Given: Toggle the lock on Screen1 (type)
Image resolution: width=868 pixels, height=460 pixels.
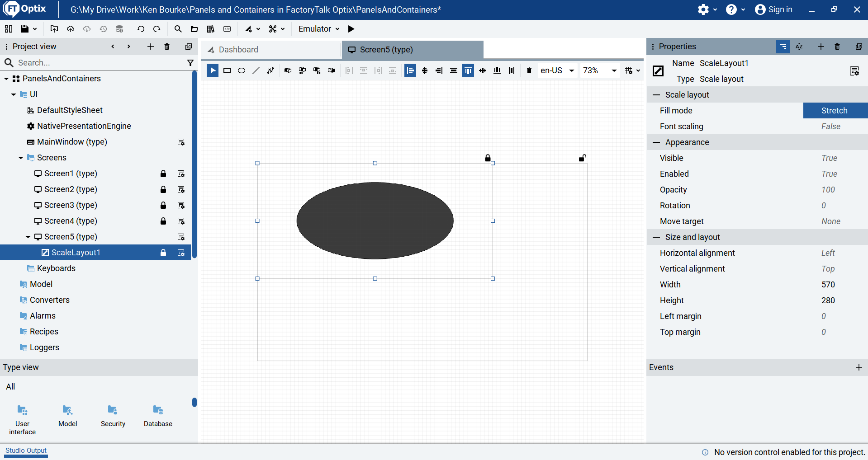Looking at the screenshot, I should pyautogui.click(x=163, y=174).
